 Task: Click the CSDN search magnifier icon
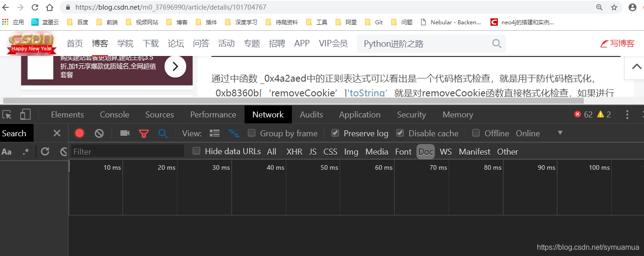(496, 44)
